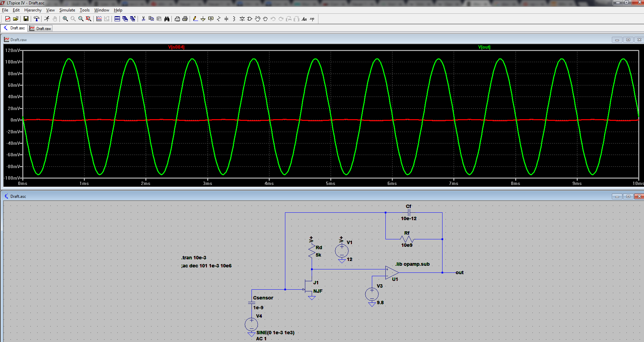
Task: Cascade windows using the toolbar icon
Action: pos(125,19)
